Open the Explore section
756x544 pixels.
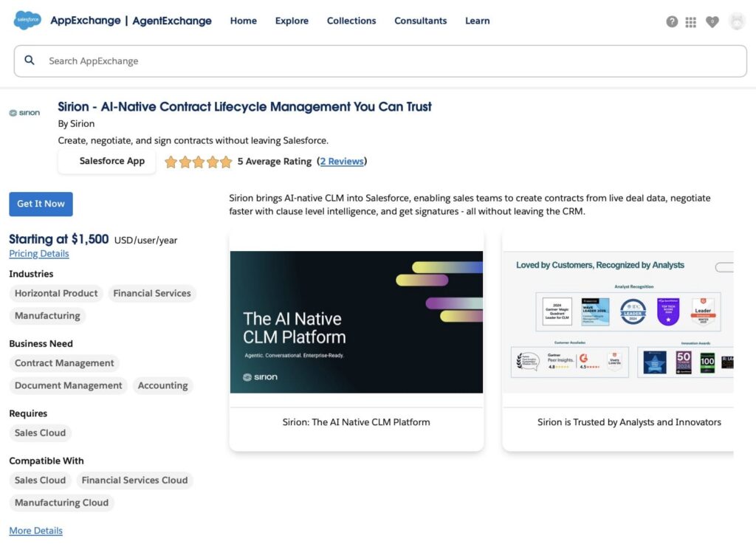[x=292, y=21]
